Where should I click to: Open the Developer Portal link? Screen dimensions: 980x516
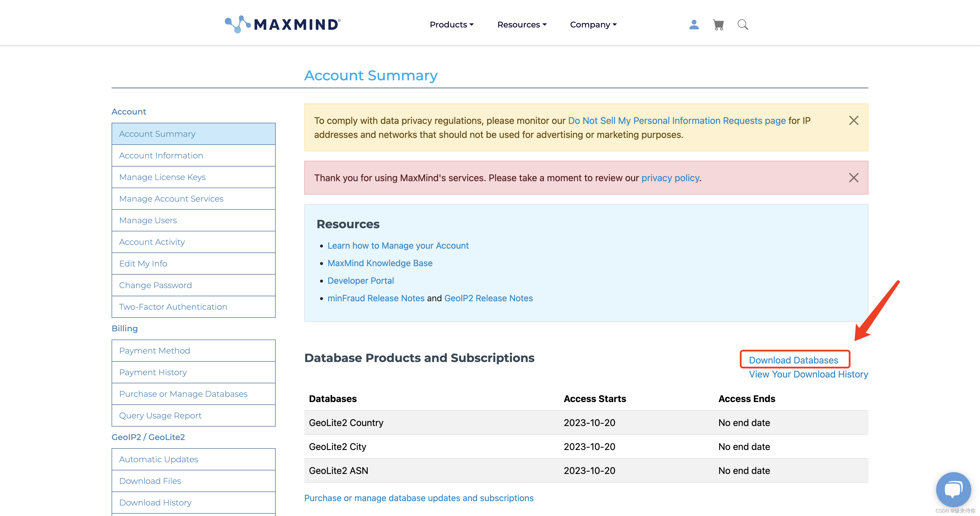(x=360, y=280)
